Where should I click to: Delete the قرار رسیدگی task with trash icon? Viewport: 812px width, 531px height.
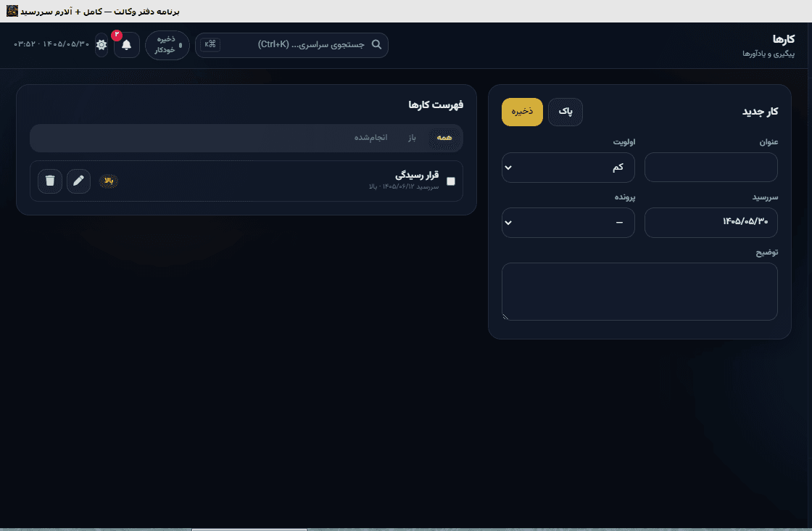[x=50, y=181]
